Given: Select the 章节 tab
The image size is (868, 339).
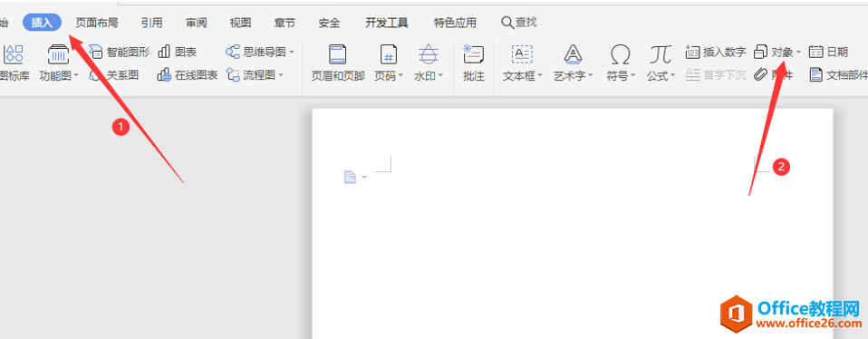Looking at the screenshot, I should click(x=285, y=23).
